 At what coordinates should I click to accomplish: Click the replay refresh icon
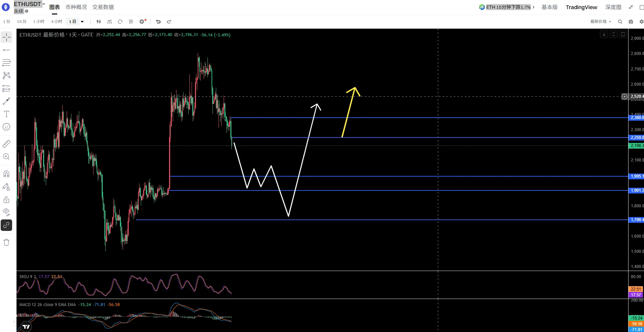click(120, 22)
